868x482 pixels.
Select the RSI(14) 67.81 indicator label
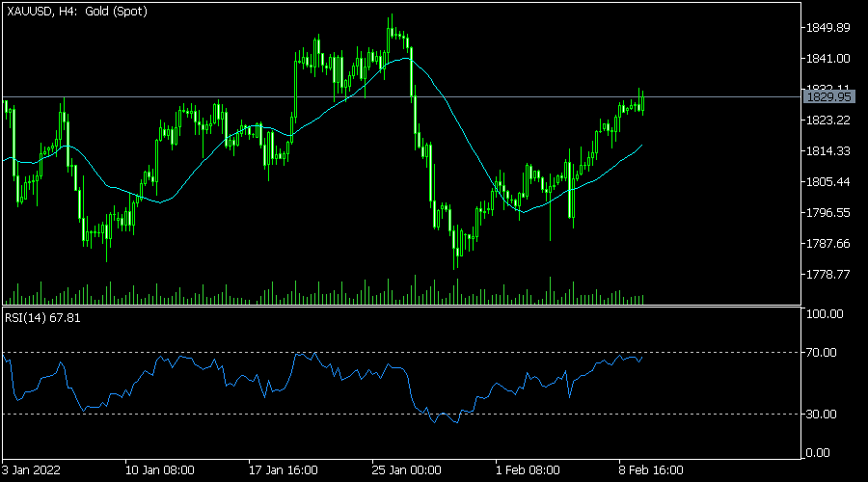tap(41, 319)
